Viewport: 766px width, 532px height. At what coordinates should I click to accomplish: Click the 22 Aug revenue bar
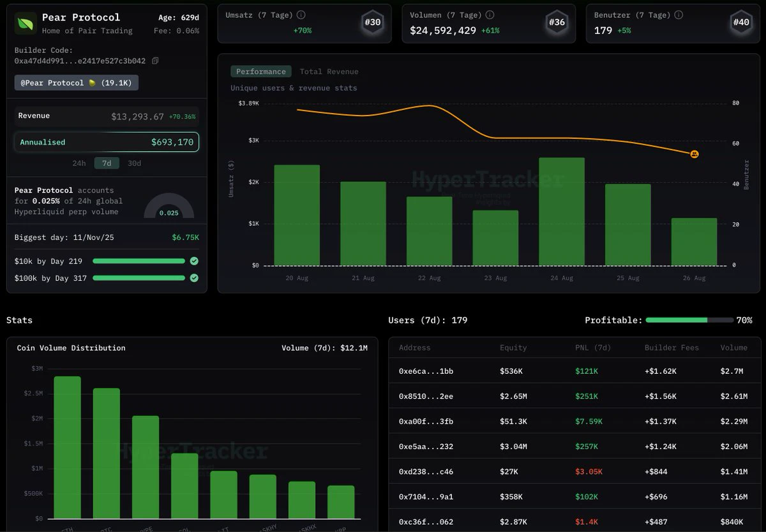pos(430,231)
